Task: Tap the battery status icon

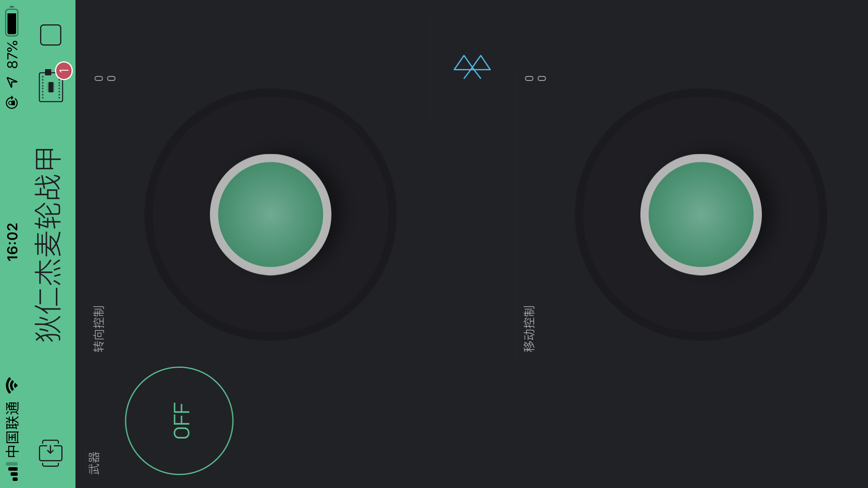Action: click(12, 22)
